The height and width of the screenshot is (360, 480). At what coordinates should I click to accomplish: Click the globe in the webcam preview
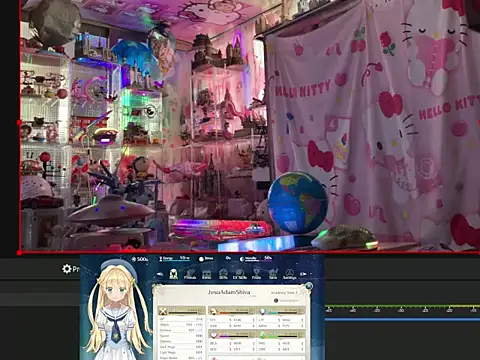click(x=297, y=203)
